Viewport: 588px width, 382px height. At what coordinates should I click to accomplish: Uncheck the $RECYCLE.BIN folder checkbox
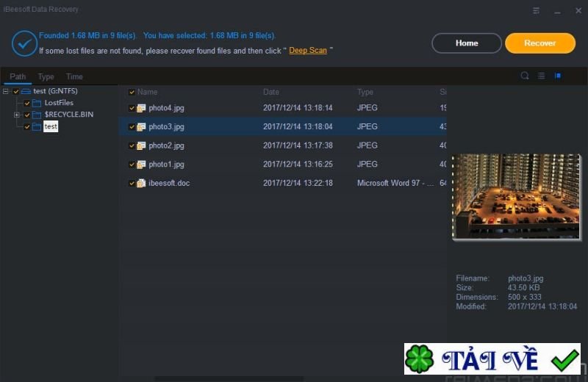pos(27,115)
